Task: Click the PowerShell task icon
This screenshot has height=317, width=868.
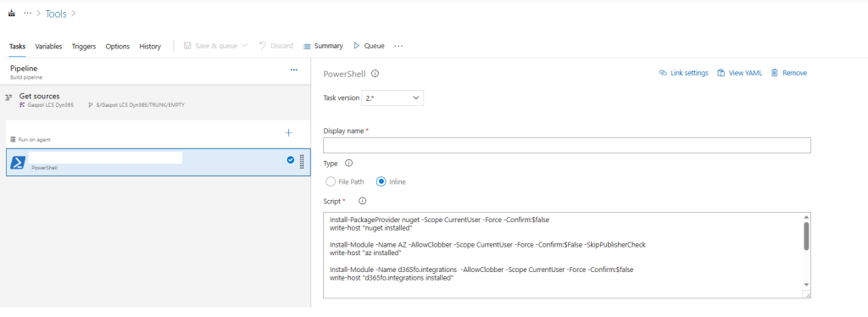Action: point(19,163)
